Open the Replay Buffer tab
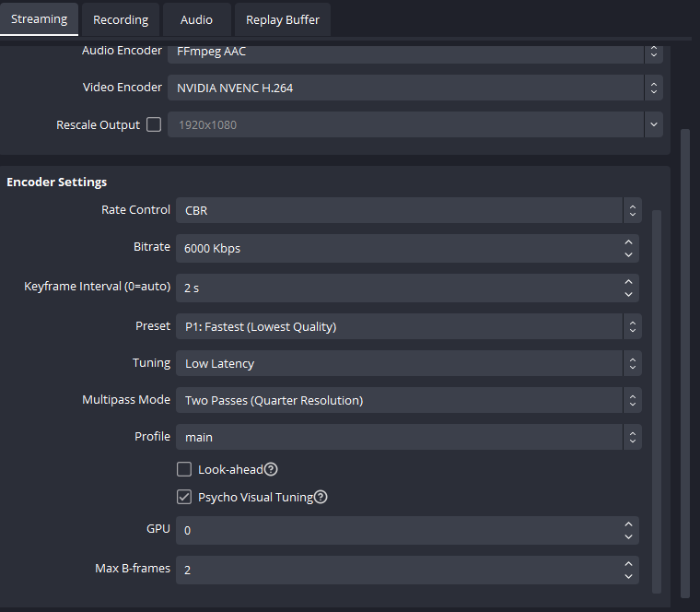The width and height of the screenshot is (700, 612). pyautogui.click(x=283, y=19)
